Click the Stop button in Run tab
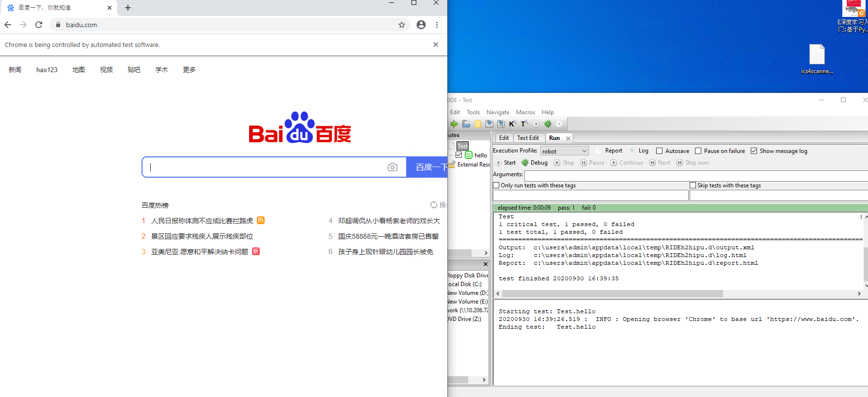The image size is (868, 397). (564, 163)
